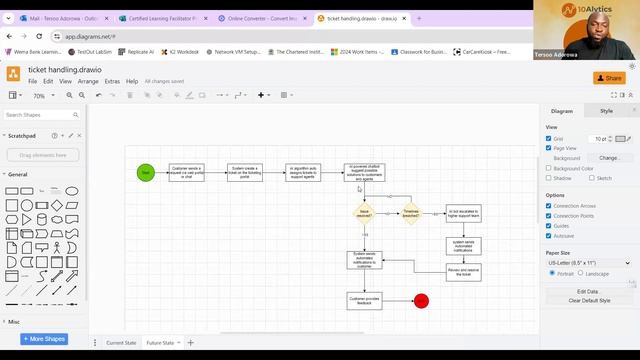This screenshot has height=360, width=640.
Task: Open the insert plus dropdown
Action: pyautogui.click(x=264, y=95)
